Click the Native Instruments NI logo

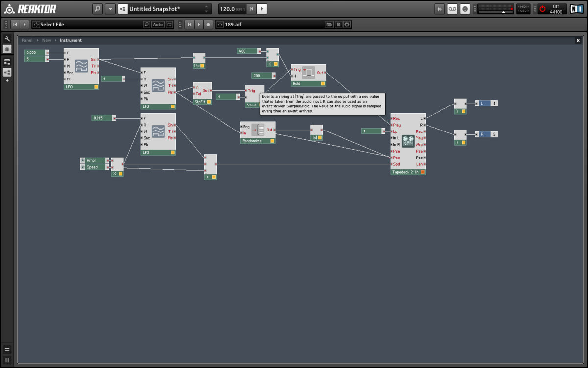click(x=577, y=9)
